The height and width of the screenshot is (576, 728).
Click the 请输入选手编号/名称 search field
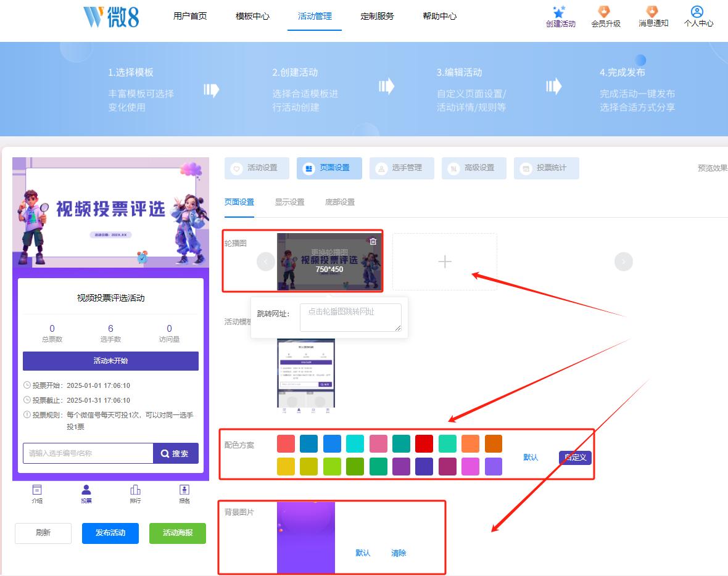[88, 453]
